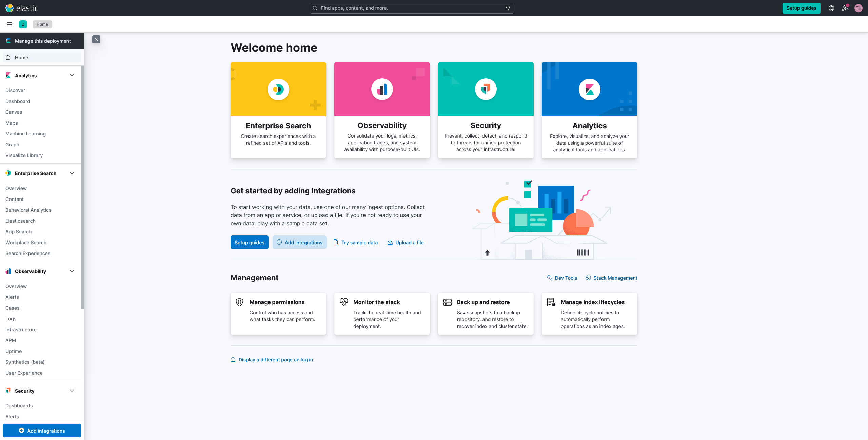
Task: Toggle the hamburger navigation menu
Action: click(9, 24)
